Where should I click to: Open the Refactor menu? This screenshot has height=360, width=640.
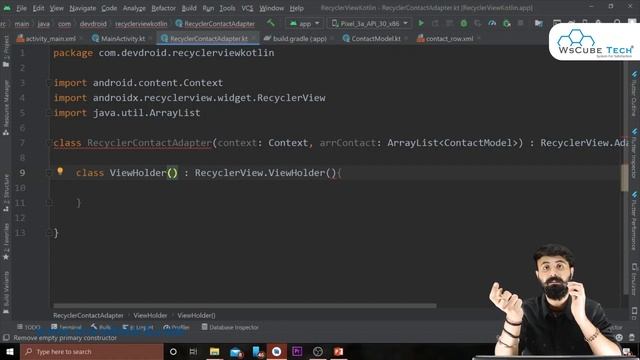point(163,8)
